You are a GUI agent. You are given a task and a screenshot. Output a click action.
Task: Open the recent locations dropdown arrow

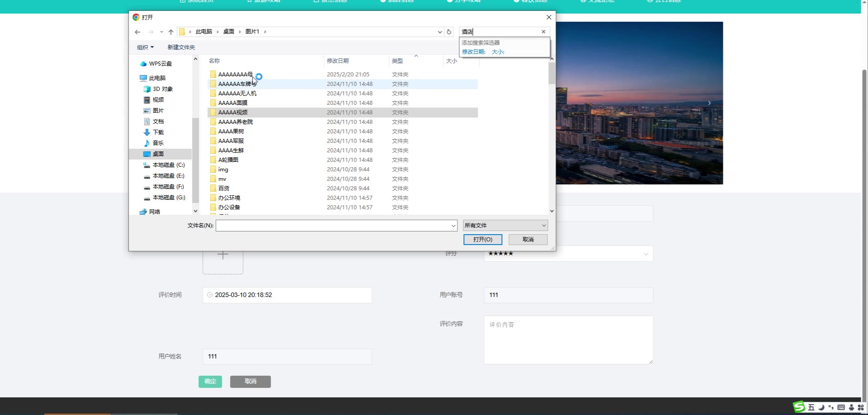point(161,32)
